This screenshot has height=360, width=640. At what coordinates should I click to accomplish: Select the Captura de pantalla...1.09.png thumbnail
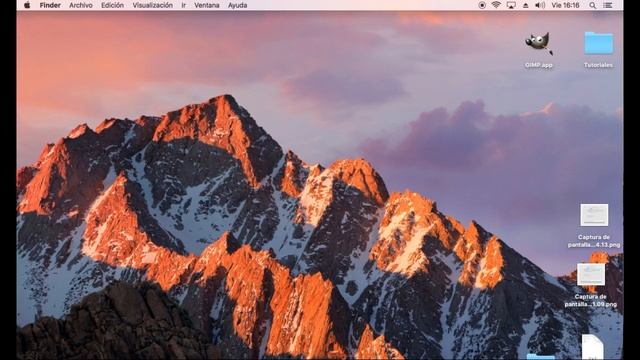pyautogui.click(x=591, y=274)
